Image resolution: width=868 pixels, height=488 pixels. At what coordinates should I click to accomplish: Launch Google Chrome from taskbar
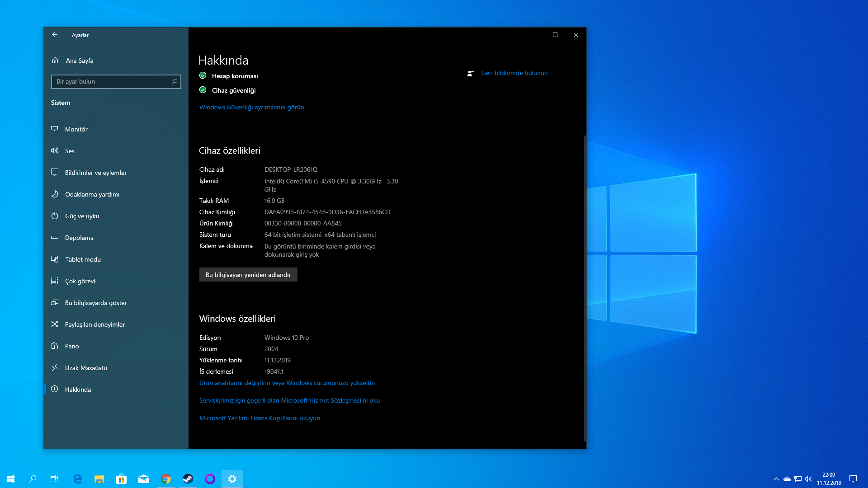(x=166, y=479)
